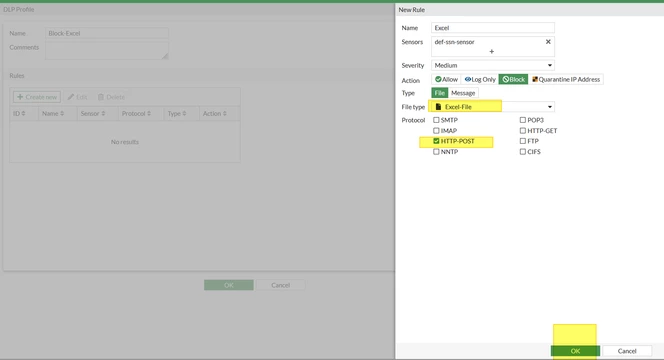Remove the def-ssn-sensor entry with X

click(548, 42)
